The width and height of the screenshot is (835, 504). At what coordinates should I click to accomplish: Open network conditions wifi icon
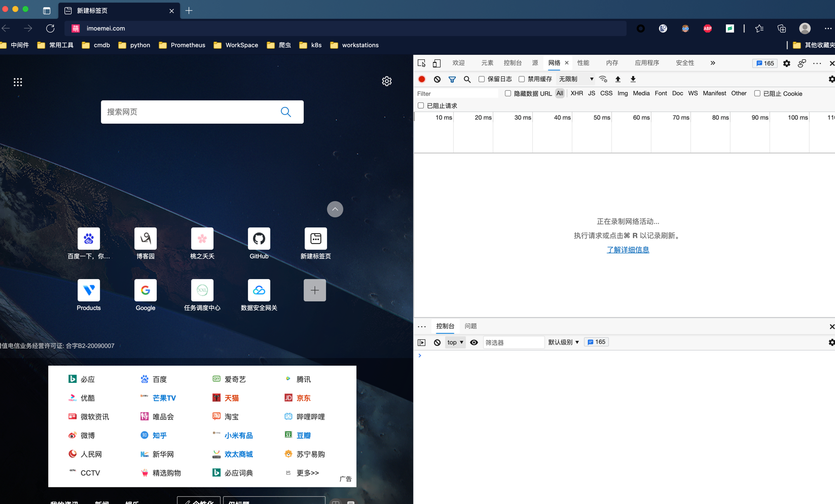coord(603,79)
